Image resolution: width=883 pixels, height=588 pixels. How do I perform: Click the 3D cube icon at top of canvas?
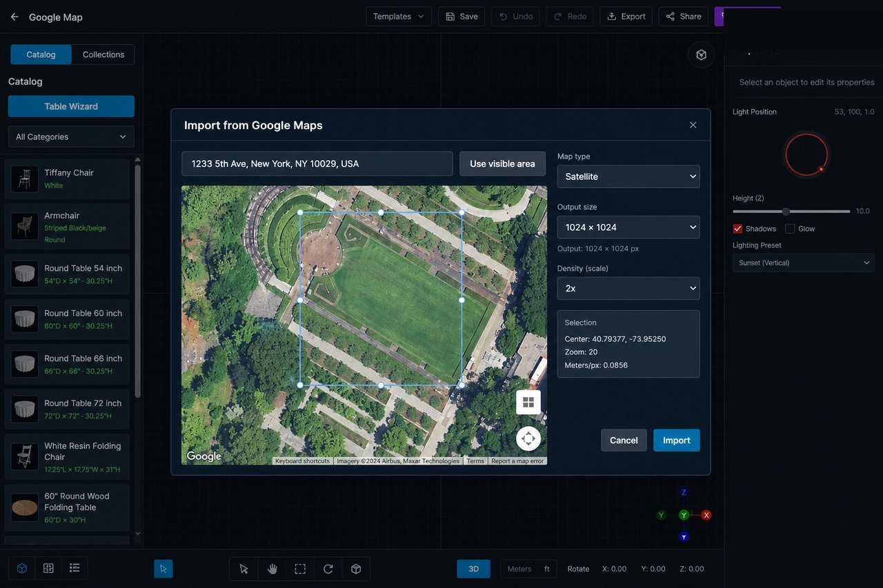click(x=701, y=54)
